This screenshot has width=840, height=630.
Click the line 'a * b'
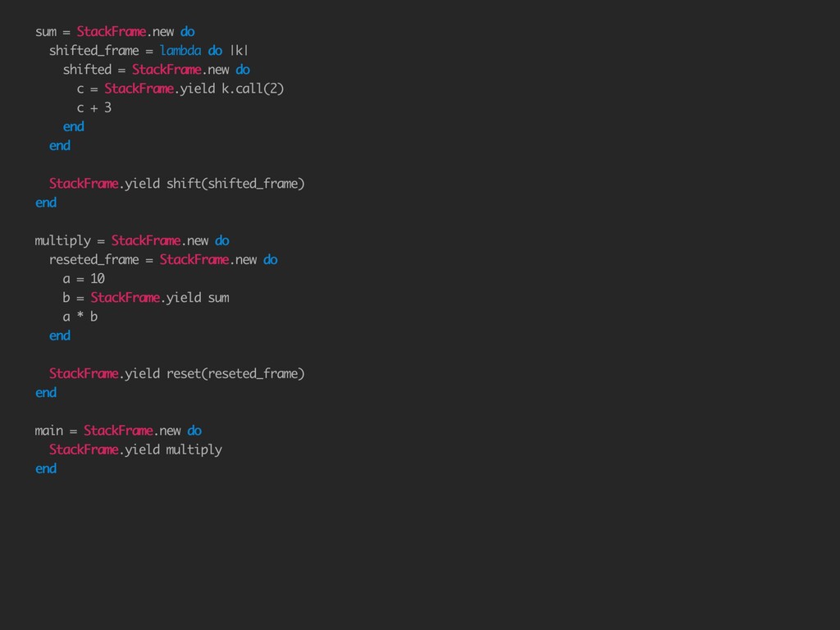coord(80,317)
